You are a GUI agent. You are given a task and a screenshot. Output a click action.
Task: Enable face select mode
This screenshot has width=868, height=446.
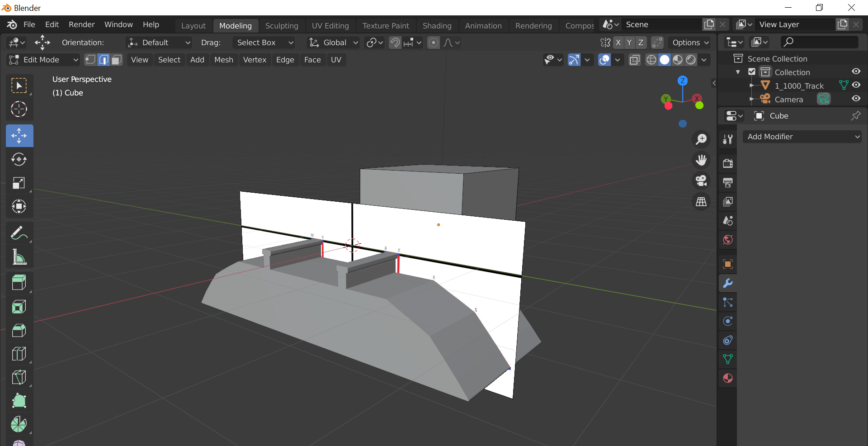pyautogui.click(x=117, y=60)
